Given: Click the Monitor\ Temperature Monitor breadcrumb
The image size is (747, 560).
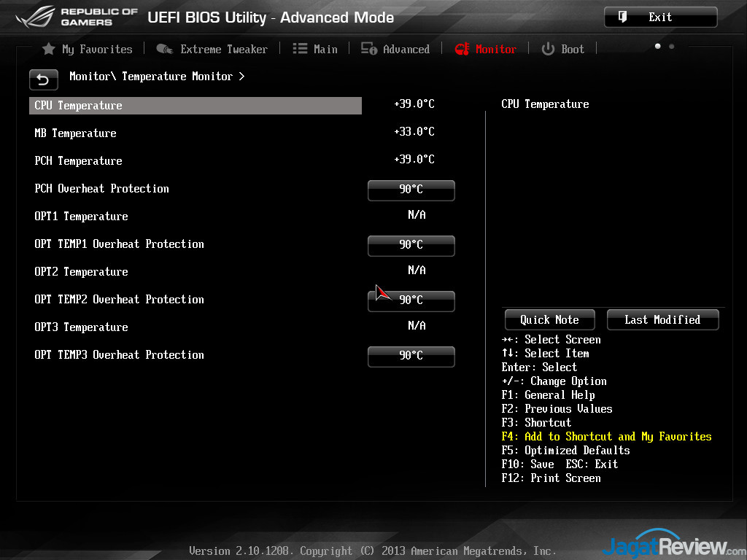Looking at the screenshot, I should (x=157, y=76).
